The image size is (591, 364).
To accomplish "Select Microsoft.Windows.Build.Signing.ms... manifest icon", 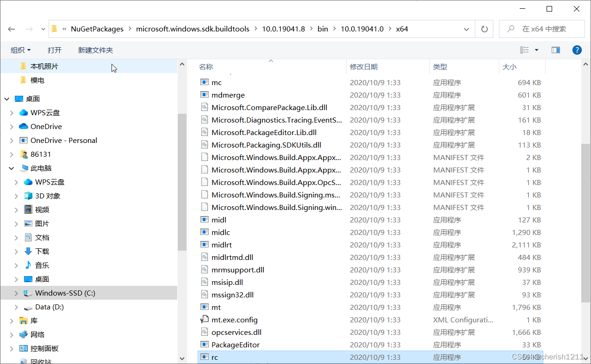I will pyautogui.click(x=205, y=194).
